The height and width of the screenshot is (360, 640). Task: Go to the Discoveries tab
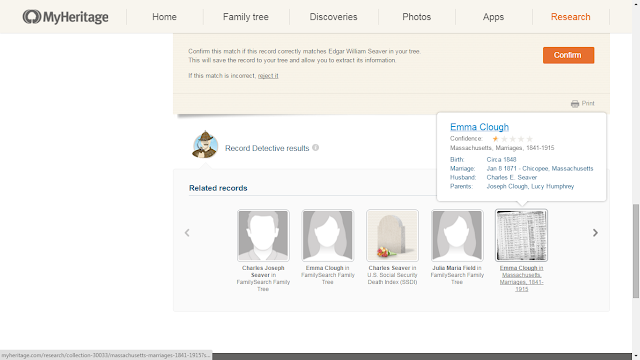[333, 17]
